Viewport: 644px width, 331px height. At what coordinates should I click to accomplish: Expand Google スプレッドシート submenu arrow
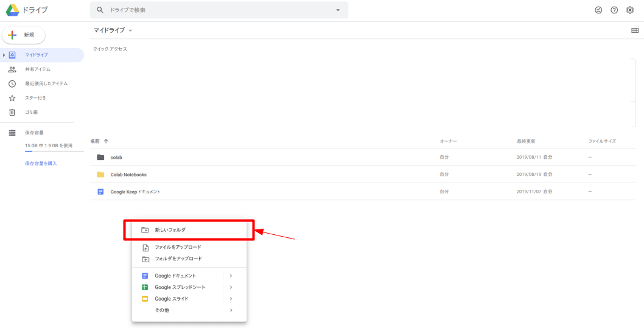pyautogui.click(x=231, y=287)
